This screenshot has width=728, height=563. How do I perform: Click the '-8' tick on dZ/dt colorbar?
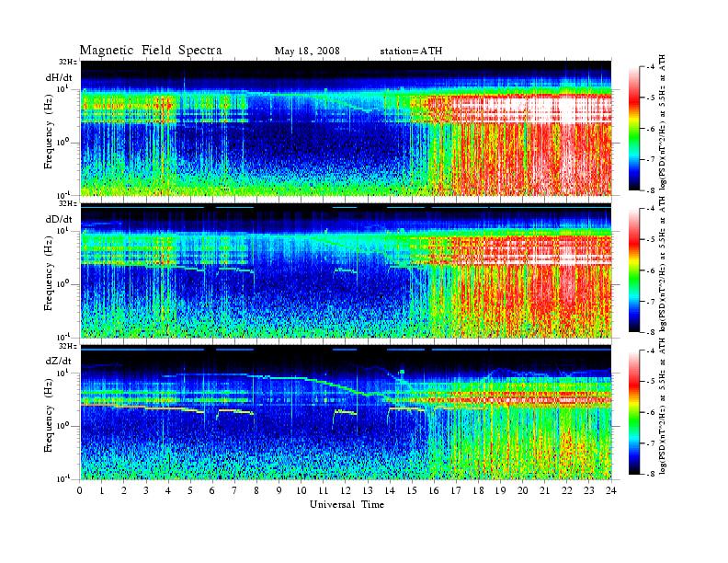pyautogui.click(x=650, y=474)
